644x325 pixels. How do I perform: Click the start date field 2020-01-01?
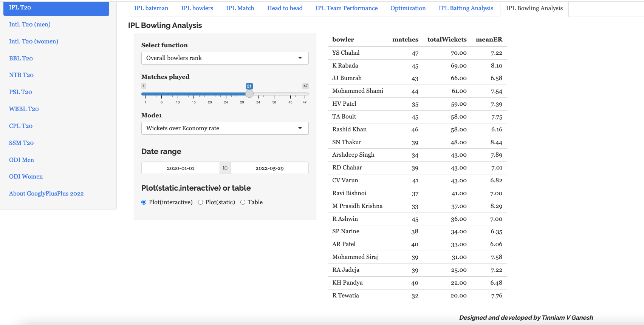(x=181, y=168)
